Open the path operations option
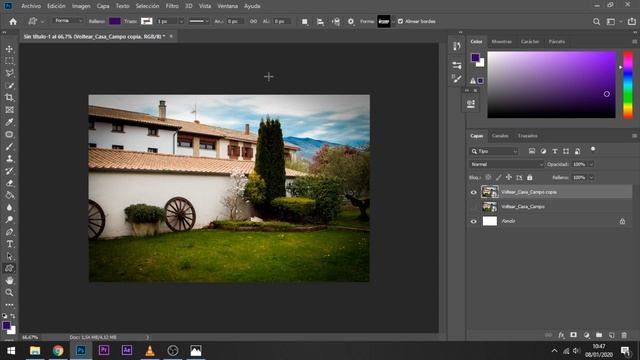The image size is (640, 360). pyautogui.click(x=304, y=21)
